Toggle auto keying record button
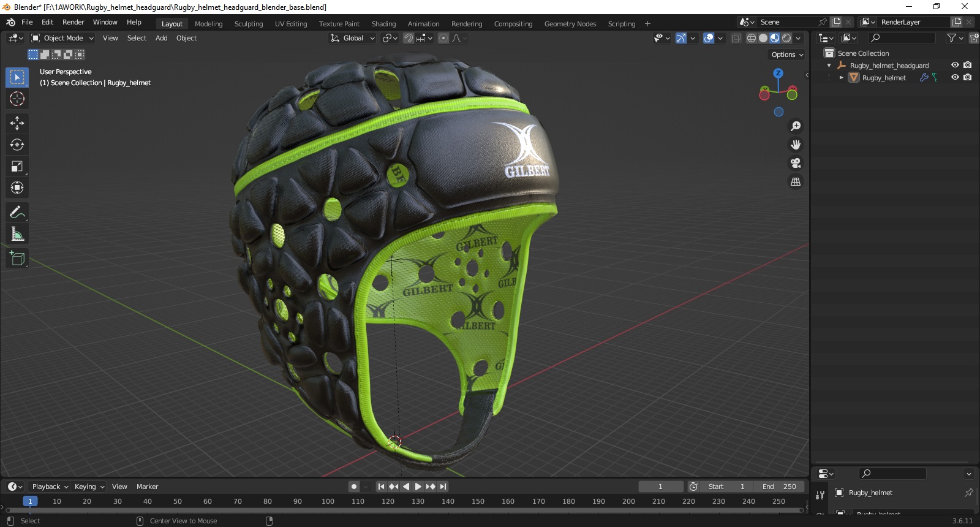 click(x=354, y=487)
